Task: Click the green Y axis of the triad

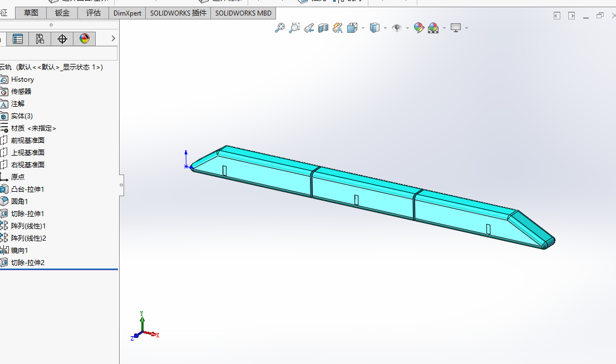Action: [142, 322]
